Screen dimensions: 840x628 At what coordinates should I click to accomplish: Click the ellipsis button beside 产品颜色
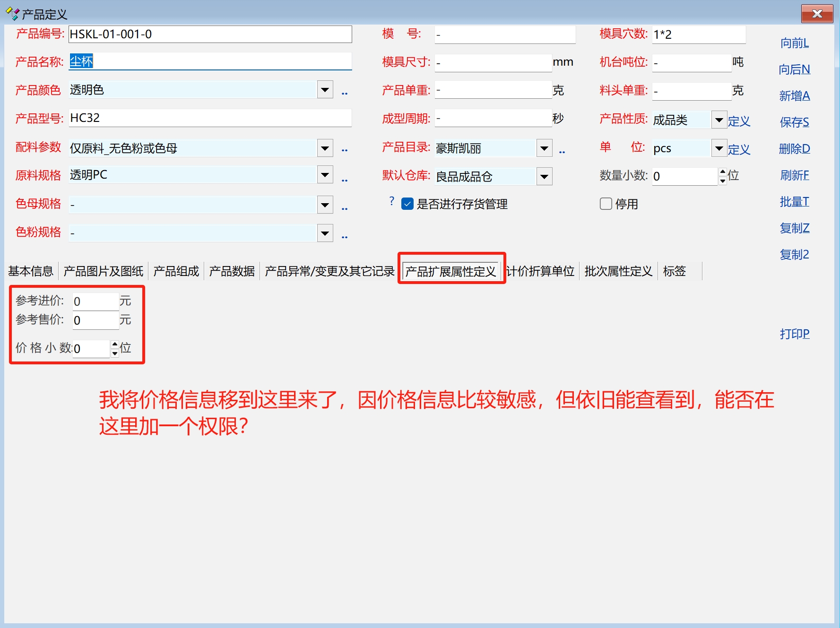345,93
